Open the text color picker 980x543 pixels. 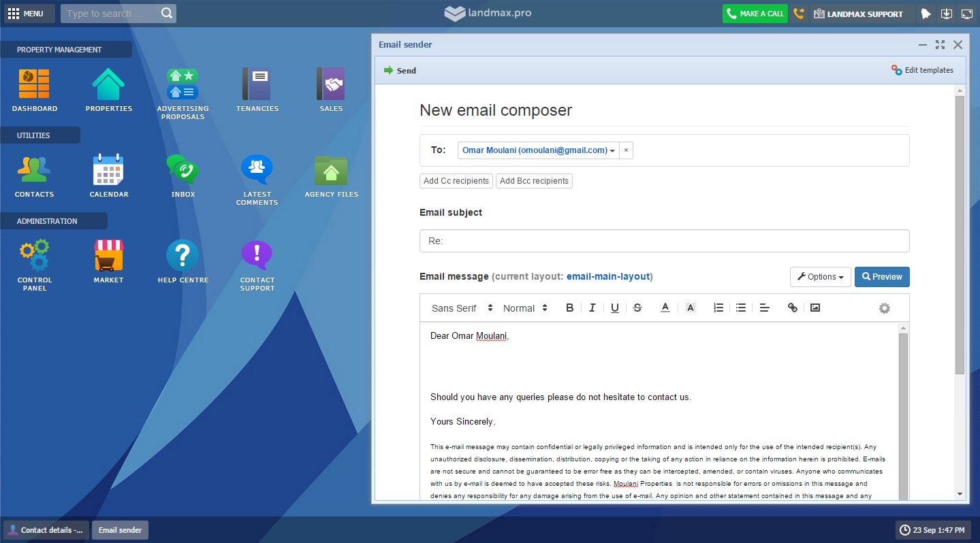point(665,308)
